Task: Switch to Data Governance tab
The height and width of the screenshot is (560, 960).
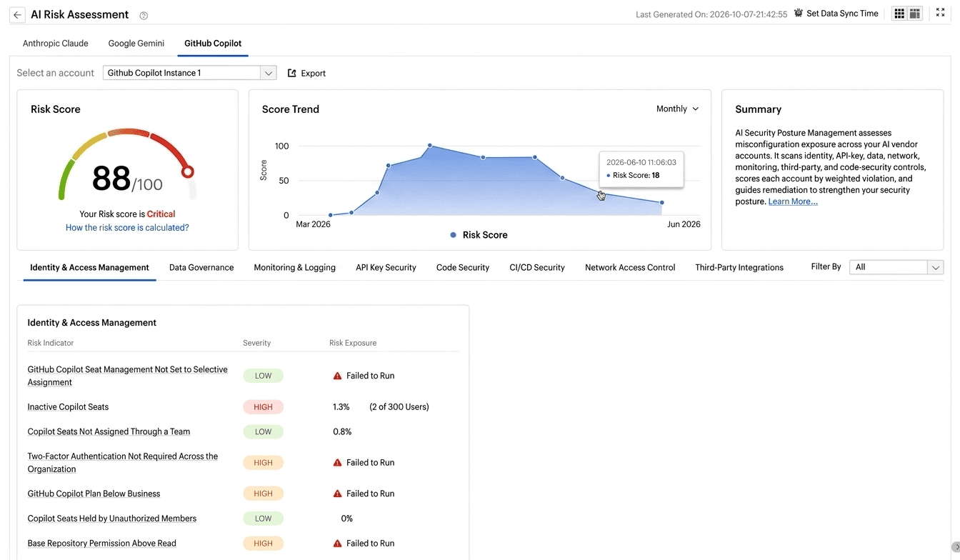Action: [x=201, y=268]
